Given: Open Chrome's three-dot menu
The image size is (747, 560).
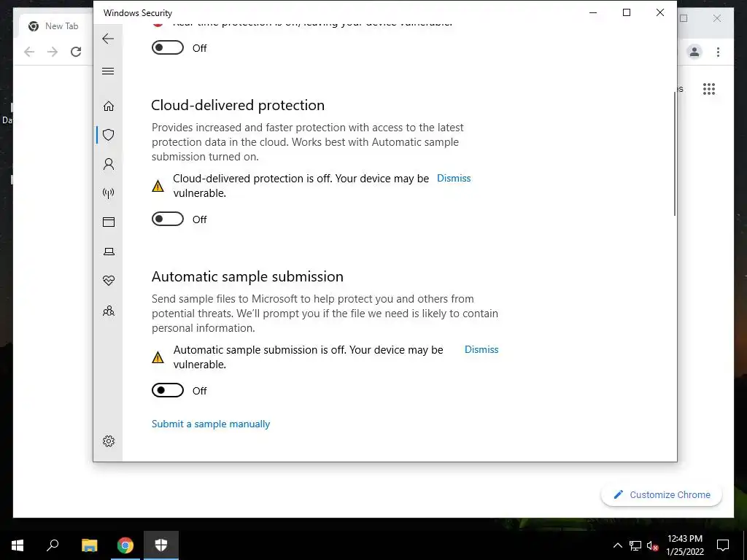Looking at the screenshot, I should 718,52.
